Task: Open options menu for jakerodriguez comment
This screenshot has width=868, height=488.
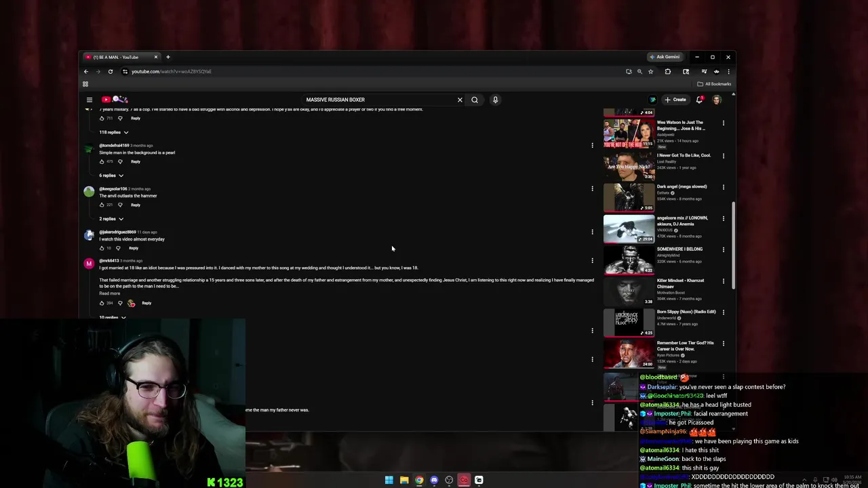Action: [592, 232]
